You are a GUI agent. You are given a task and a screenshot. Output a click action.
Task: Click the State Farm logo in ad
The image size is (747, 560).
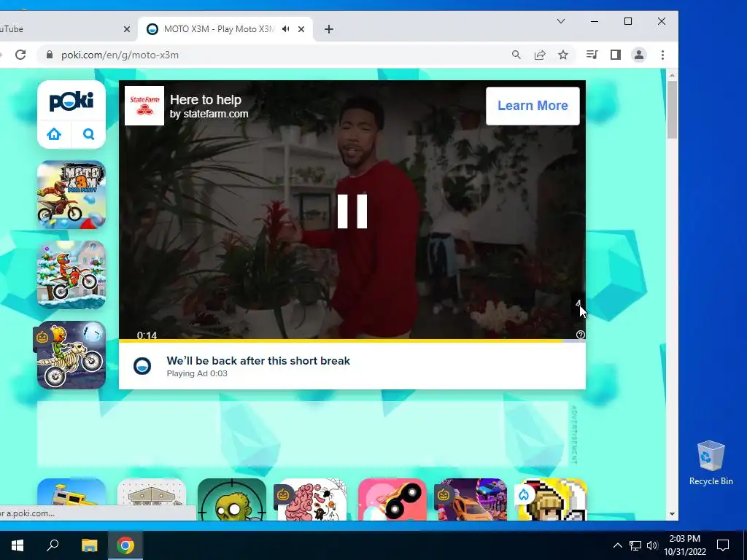click(x=144, y=106)
